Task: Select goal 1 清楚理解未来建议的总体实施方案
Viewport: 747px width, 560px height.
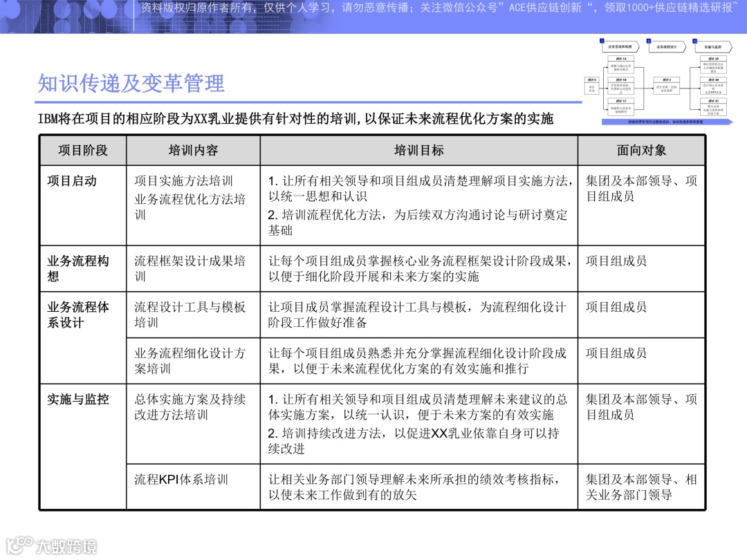Action: (418, 407)
